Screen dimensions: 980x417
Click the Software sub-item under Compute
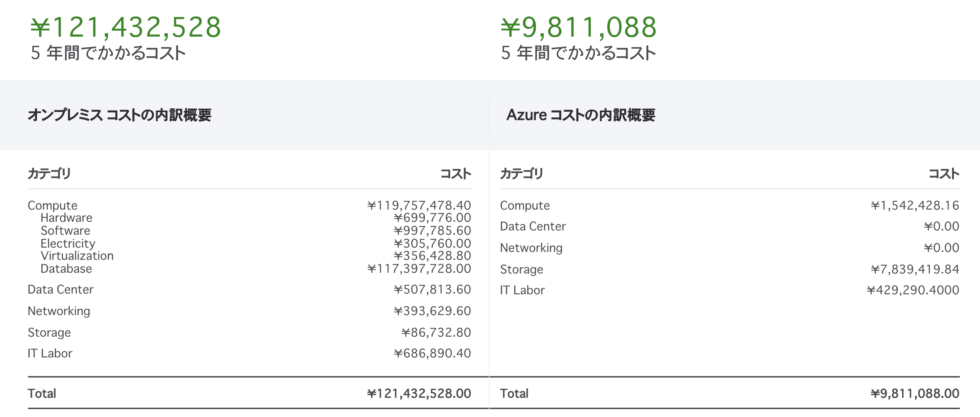[x=65, y=230]
